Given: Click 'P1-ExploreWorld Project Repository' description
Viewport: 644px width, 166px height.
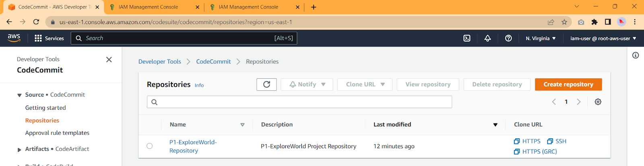Looking at the screenshot, I should [x=309, y=146].
